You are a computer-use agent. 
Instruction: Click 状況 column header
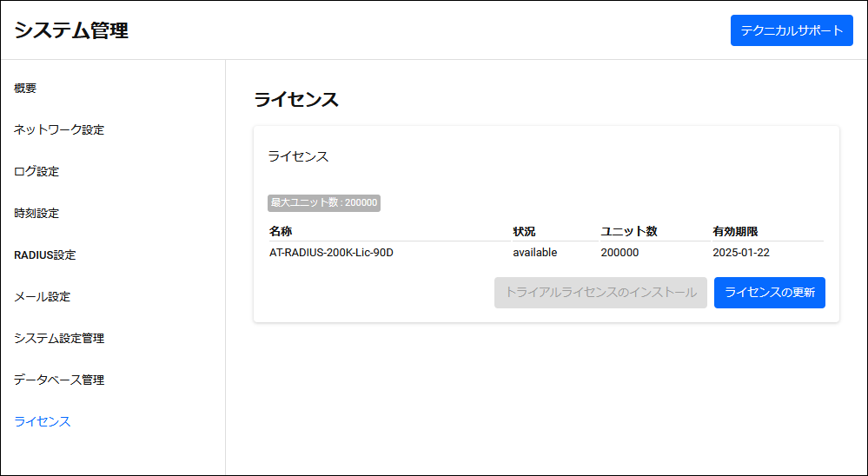524,231
